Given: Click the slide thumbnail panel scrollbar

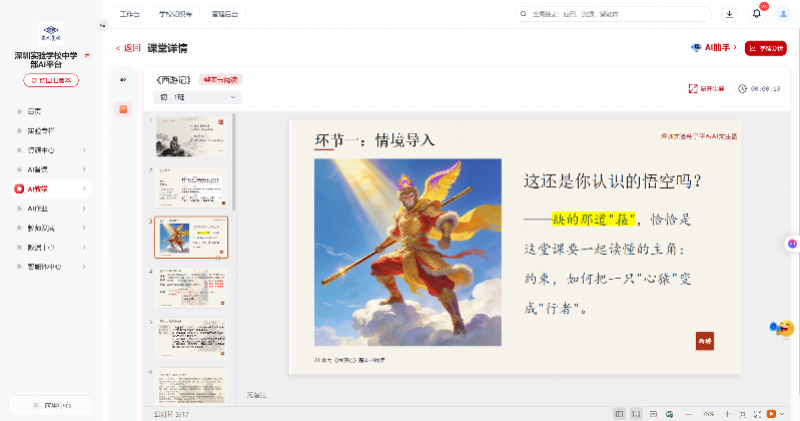Looking at the screenshot, I should [234, 162].
